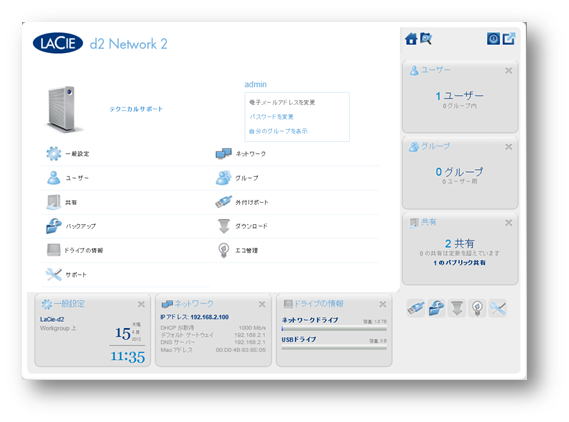This screenshot has width=569, height=422.
Task: Click the ドライブの情報 widget title
Action: [x=318, y=303]
